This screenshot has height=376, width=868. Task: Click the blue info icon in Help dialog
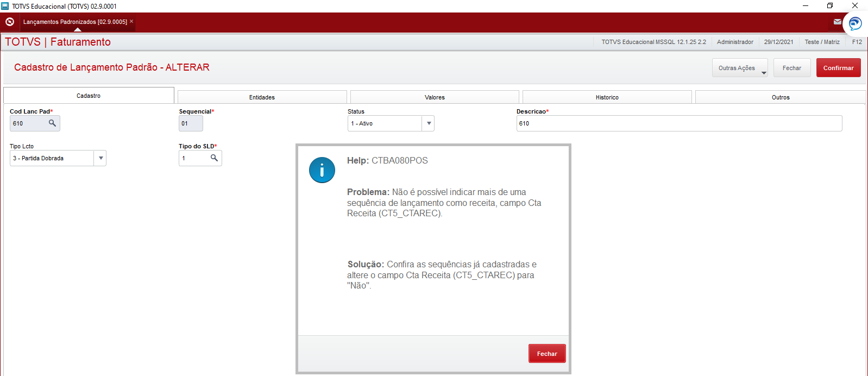pos(322,170)
